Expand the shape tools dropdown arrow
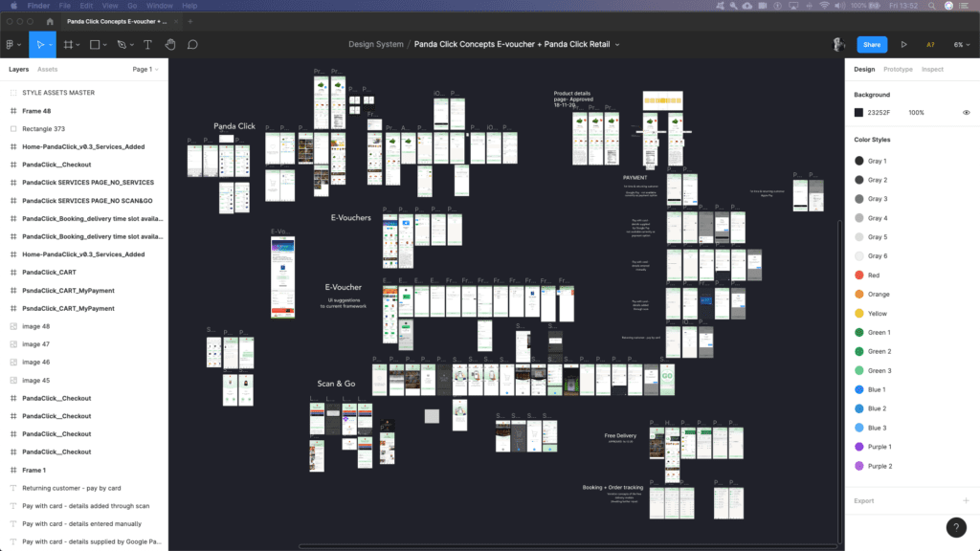Screen dimensions: 980x551 point(104,45)
